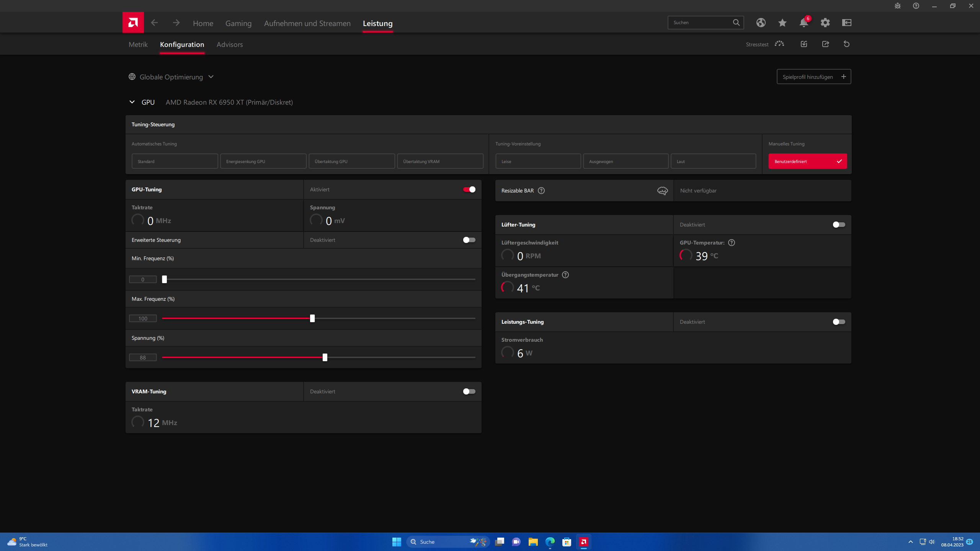Open the Gaming menu tab
This screenshot has height=551, width=980.
[x=238, y=23]
